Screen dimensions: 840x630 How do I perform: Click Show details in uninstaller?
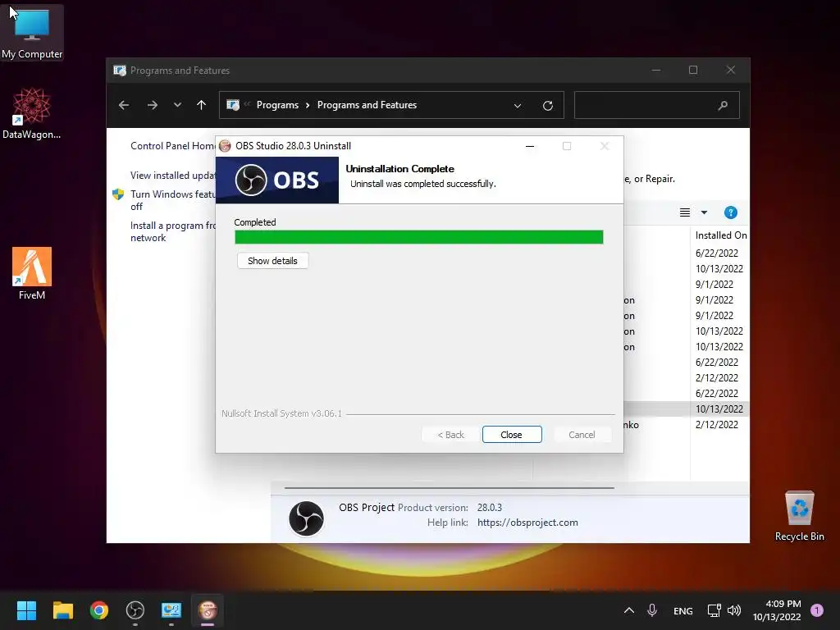(x=272, y=261)
